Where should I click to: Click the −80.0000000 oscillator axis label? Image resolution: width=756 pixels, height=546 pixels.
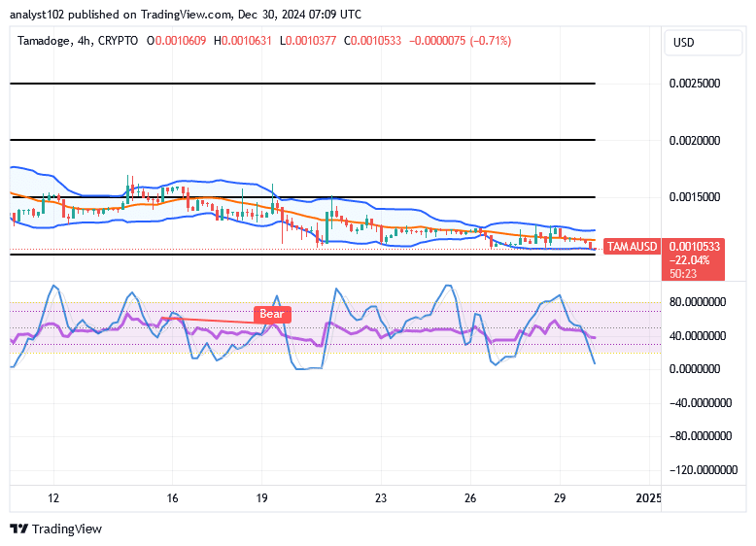pos(701,436)
